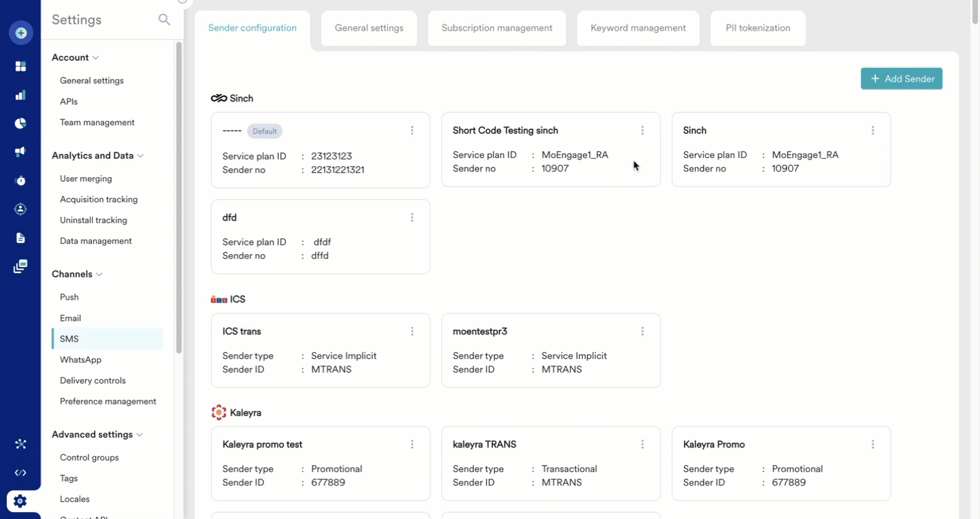The image size is (980, 519).
Task: Select SMS channel settings
Action: coord(107,339)
